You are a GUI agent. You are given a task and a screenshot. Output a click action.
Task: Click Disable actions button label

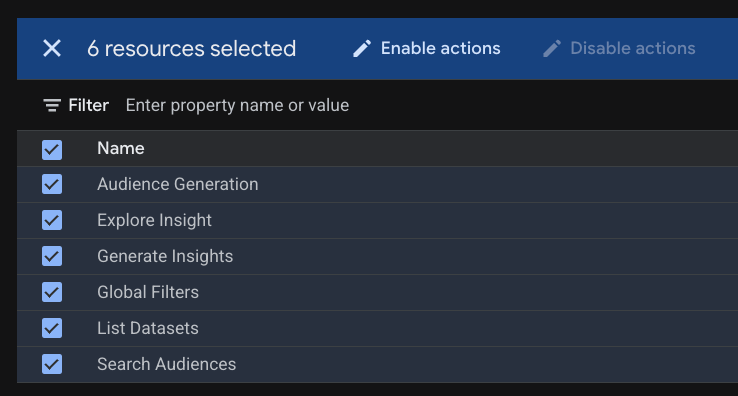(x=633, y=48)
